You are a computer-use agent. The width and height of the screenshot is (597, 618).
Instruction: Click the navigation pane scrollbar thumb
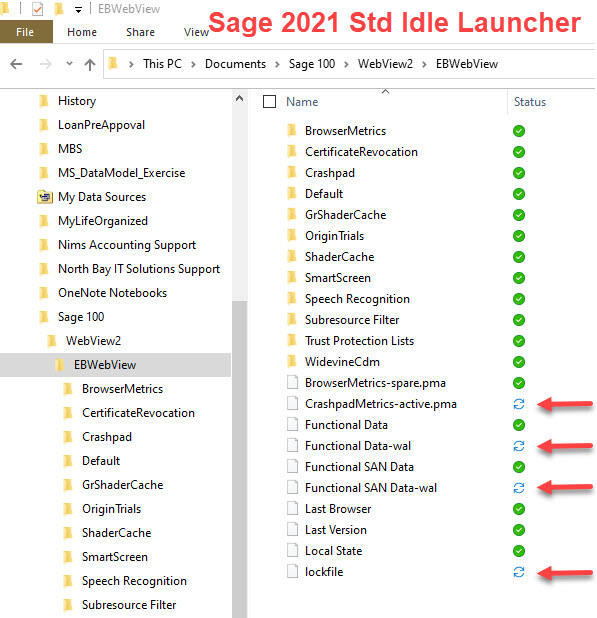tap(239, 459)
